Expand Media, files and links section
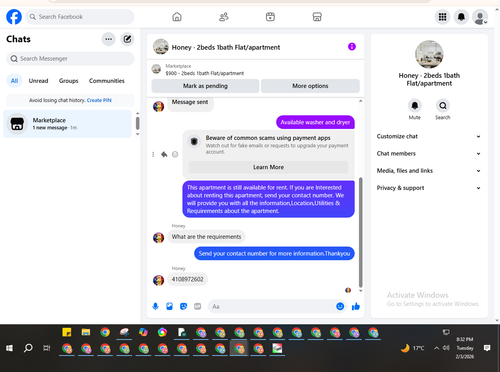 pos(429,171)
